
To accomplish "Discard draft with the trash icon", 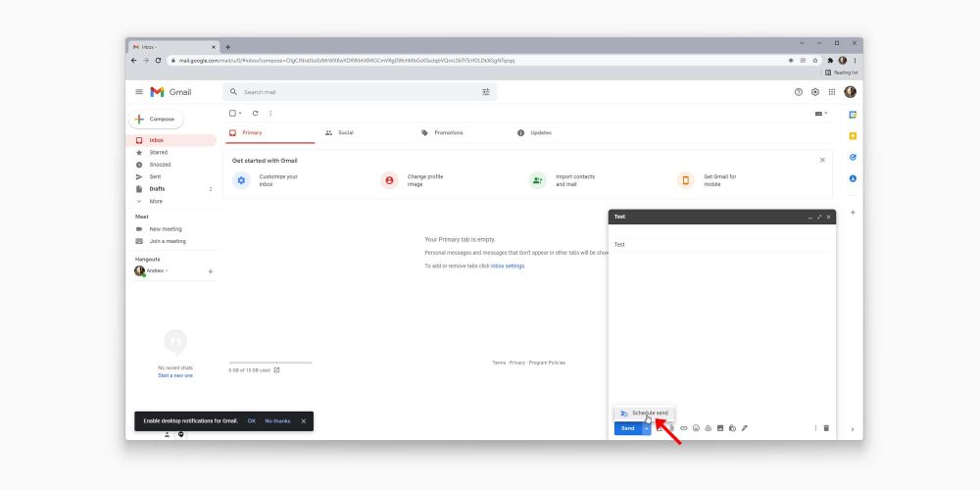I will [826, 428].
